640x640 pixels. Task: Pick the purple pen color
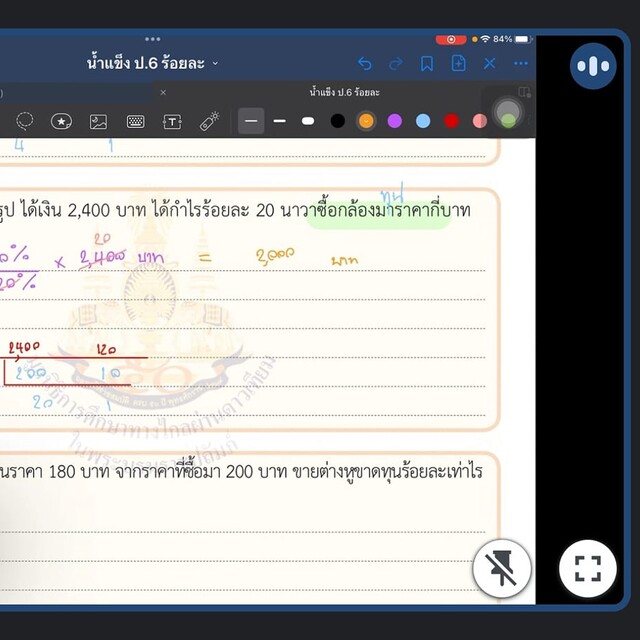pyautogui.click(x=395, y=121)
